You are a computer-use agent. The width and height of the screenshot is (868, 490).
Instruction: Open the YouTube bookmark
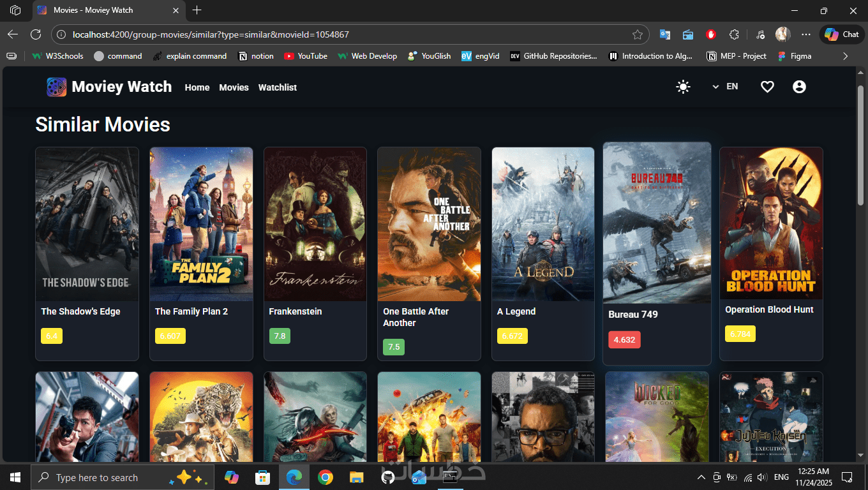tap(306, 56)
